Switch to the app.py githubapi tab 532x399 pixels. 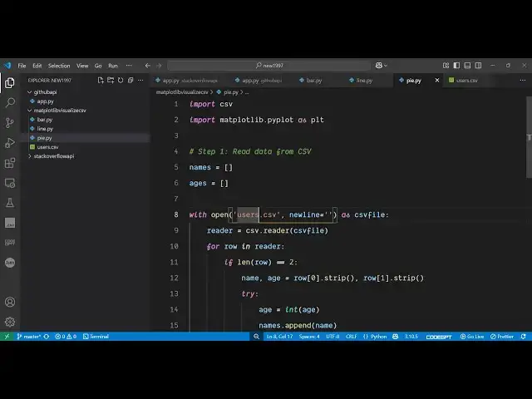259,81
